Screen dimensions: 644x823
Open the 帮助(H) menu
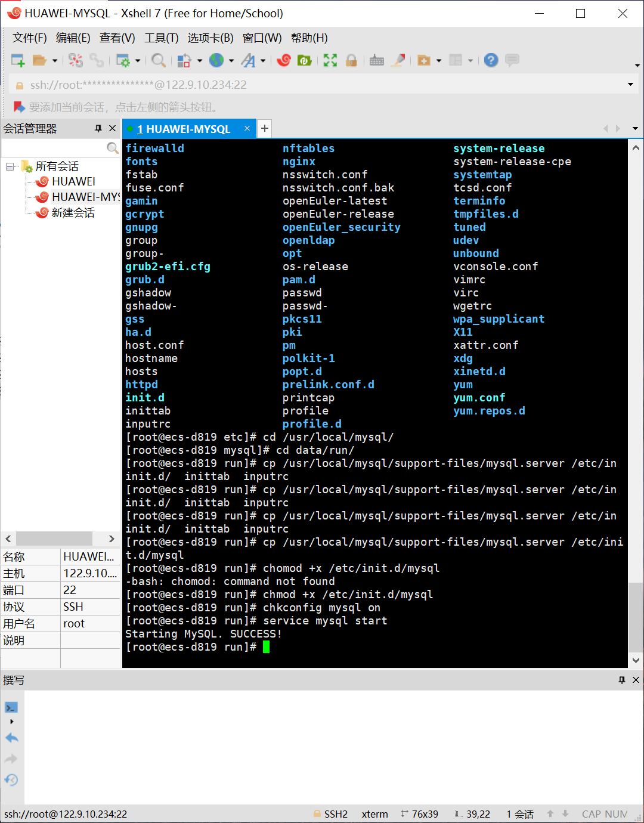(x=309, y=38)
